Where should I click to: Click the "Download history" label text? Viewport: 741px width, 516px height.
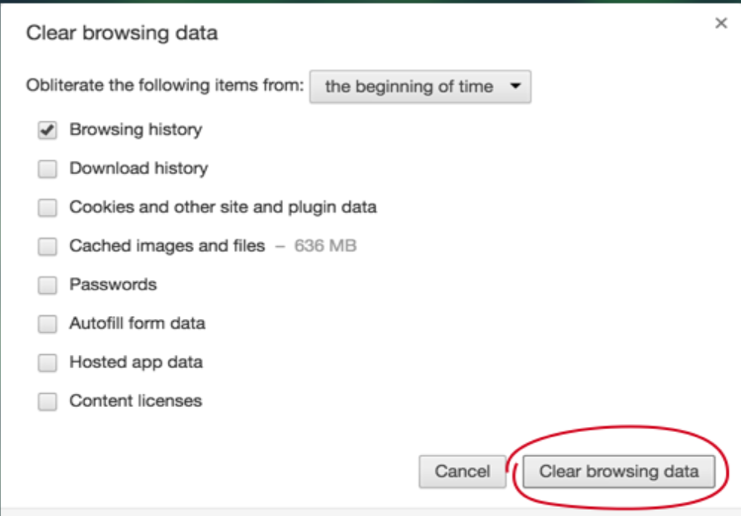(x=138, y=169)
